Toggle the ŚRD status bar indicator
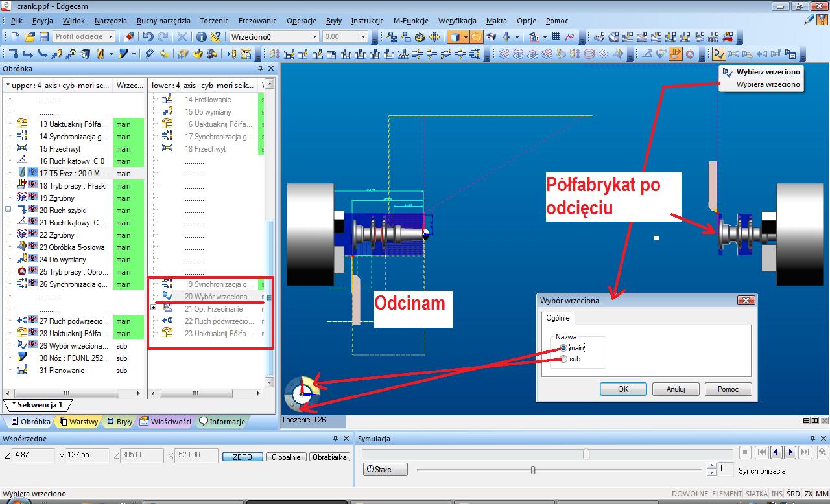 [x=793, y=494]
